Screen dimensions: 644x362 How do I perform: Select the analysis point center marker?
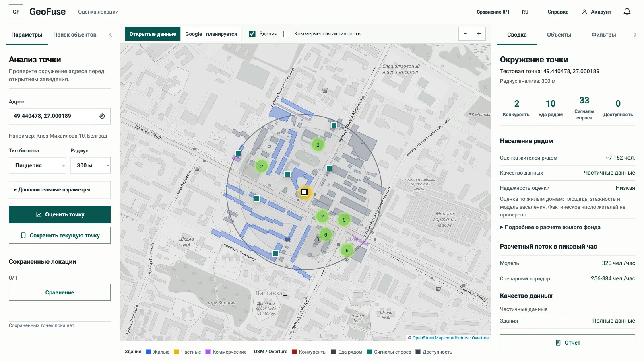(304, 192)
